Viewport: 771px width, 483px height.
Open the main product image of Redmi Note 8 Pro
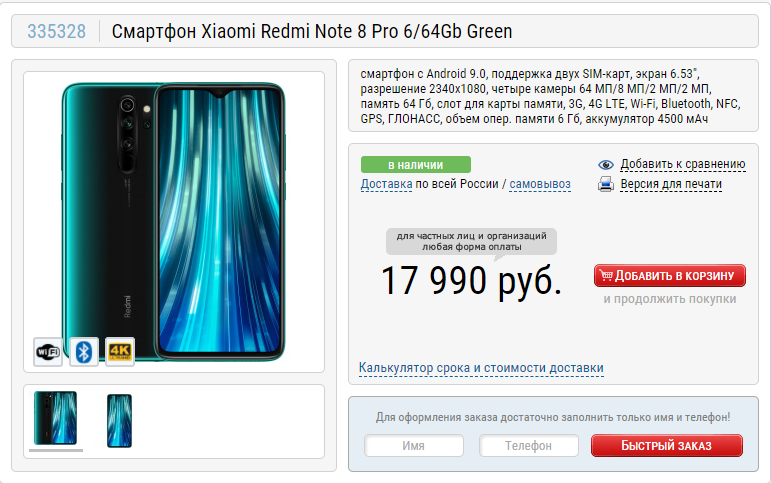point(174,222)
